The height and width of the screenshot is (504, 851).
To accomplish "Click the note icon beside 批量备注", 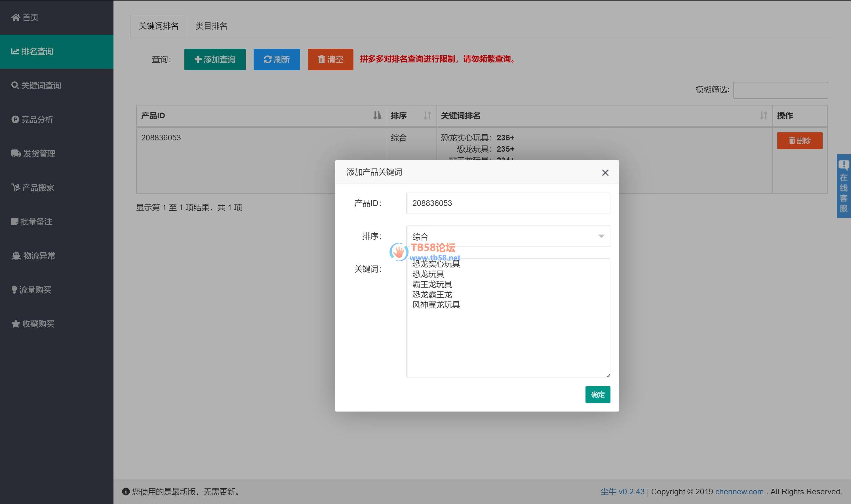I will pyautogui.click(x=14, y=222).
